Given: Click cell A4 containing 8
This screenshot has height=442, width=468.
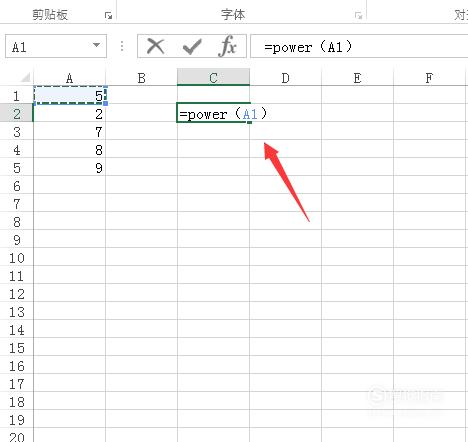Looking at the screenshot, I should [x=70, y=150].
